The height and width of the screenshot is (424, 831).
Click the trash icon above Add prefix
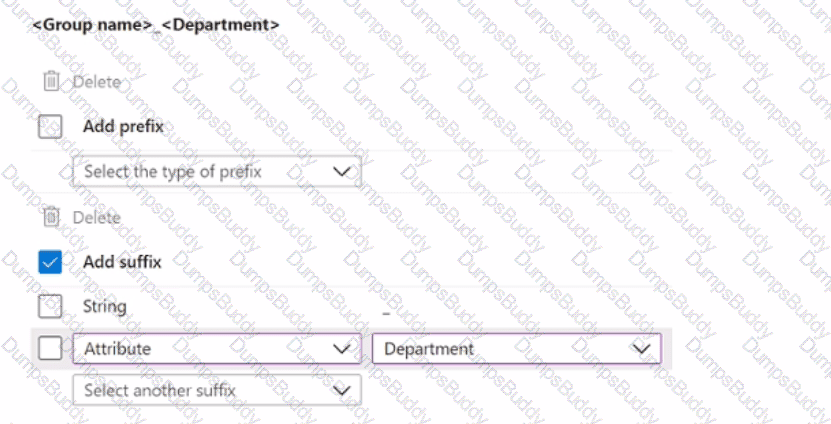coord(52,82)
